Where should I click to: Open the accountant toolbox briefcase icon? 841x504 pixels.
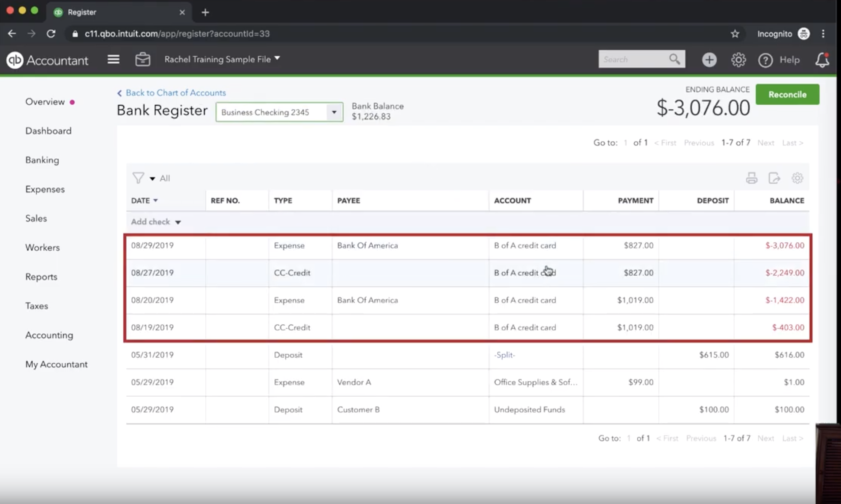143,60
